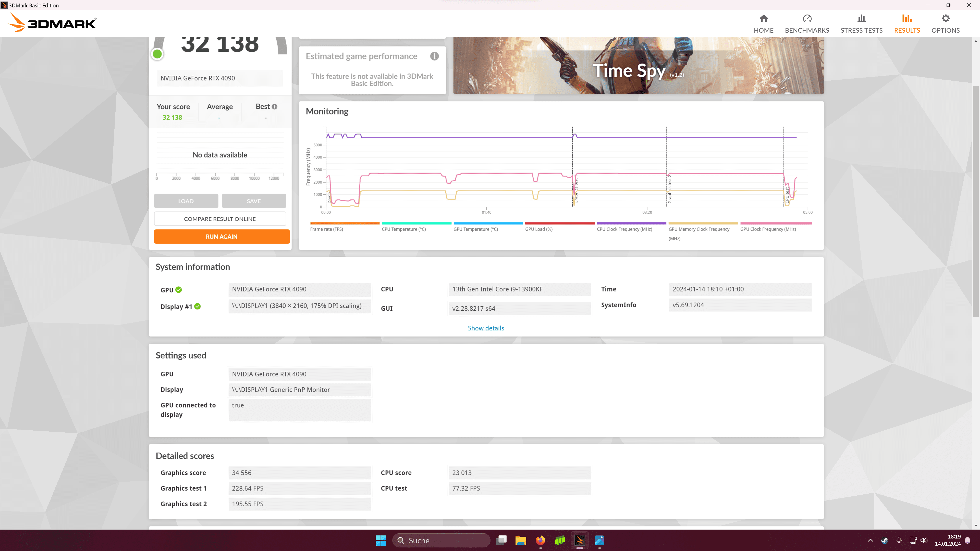Open Firefox from the taskbar
The width and height of the screenshot is (980, 551).
coord(540,540)
